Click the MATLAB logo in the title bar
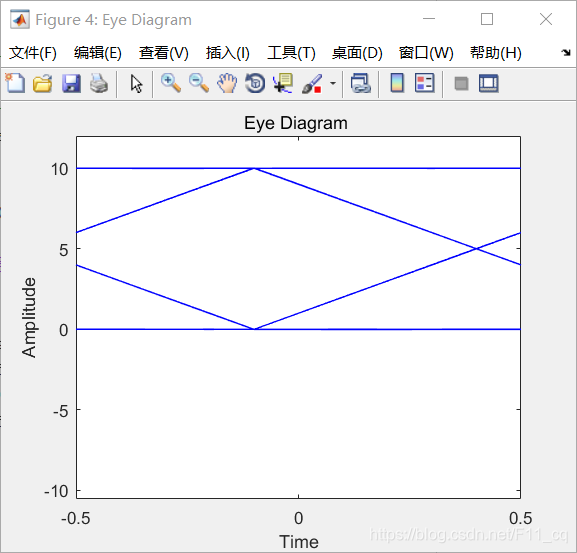Screen dimensions: 577x553 tap(20, 20)
